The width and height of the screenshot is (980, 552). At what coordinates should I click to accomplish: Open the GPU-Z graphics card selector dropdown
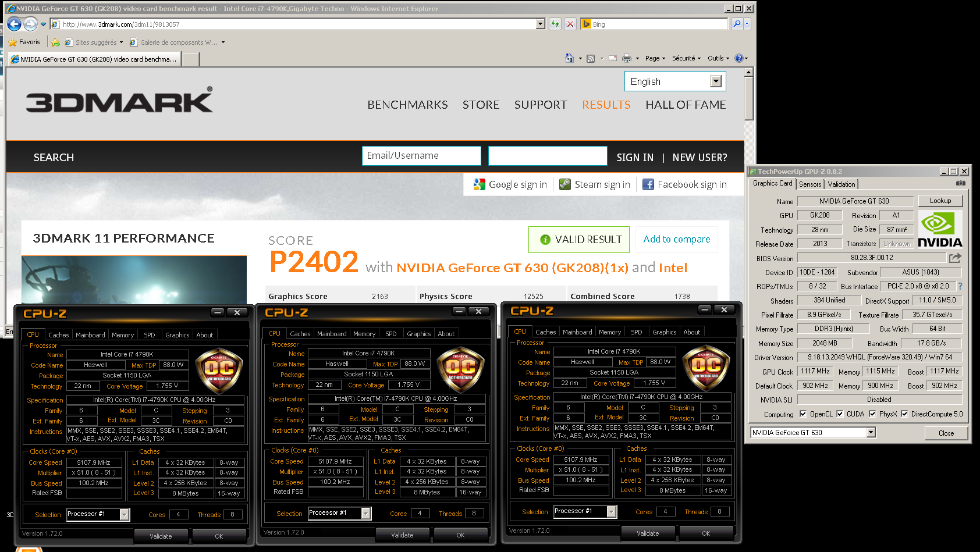[871, 432]
